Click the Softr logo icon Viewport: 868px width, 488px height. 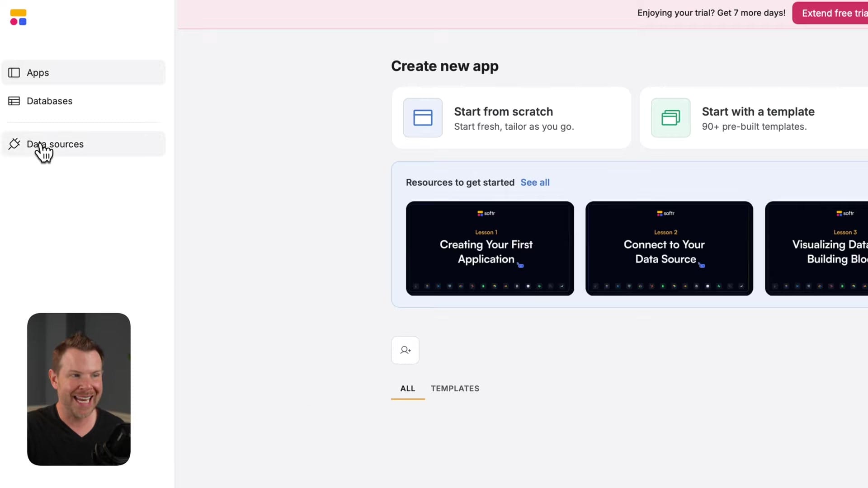coord(18,17)
